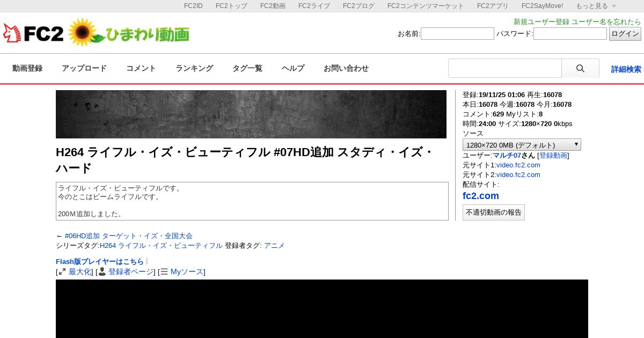Click the 登録:19/11/25 01:06 text
Image resolution: width=644 pixels, height=338 pixels.
pyautogui.click(x=494, y=95)
